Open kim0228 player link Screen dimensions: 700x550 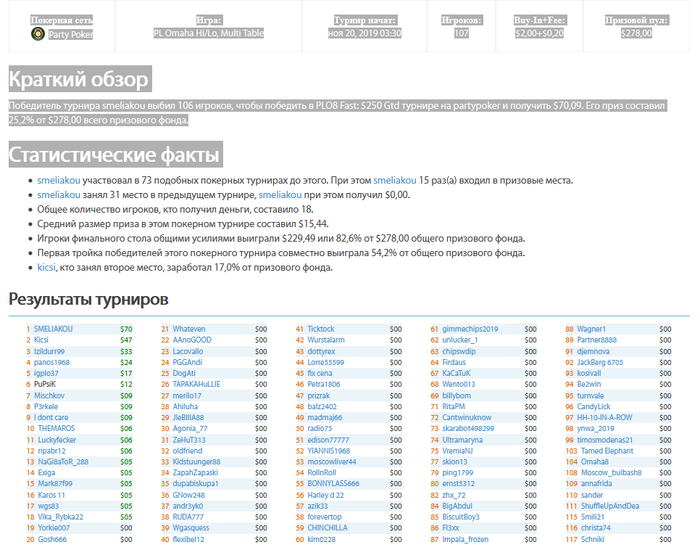coord(321,539)
